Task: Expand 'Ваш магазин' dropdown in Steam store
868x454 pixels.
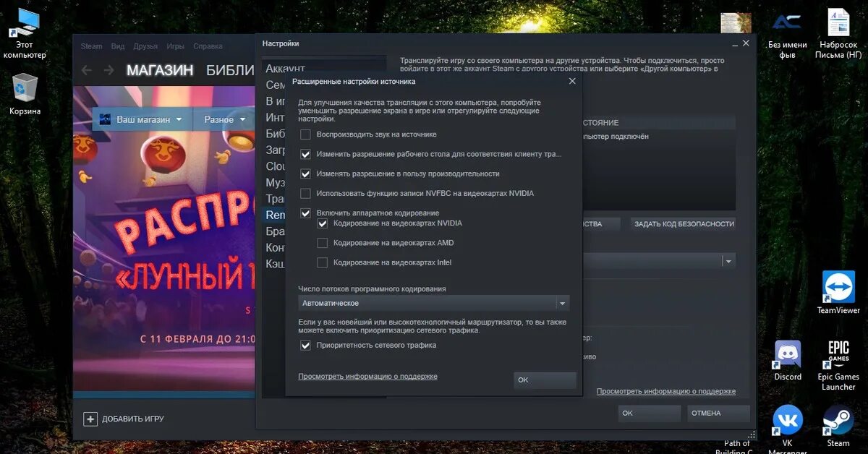Action: pos(179,120)
